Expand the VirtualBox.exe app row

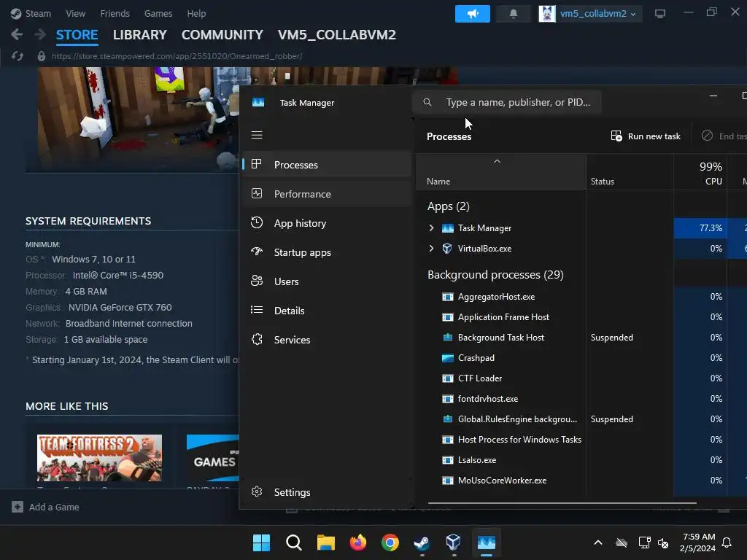431,249
